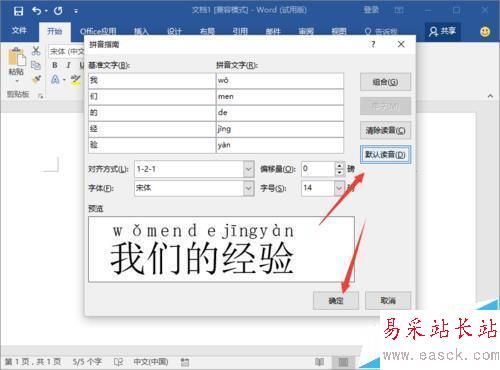Open text effects dropdown arrow
Viewport: 500px width, 370px height.
(x=64, y=80)
